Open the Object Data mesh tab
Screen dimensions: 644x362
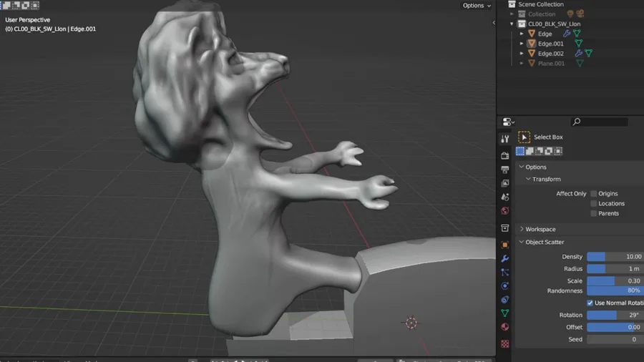click(x=504, y=313)
